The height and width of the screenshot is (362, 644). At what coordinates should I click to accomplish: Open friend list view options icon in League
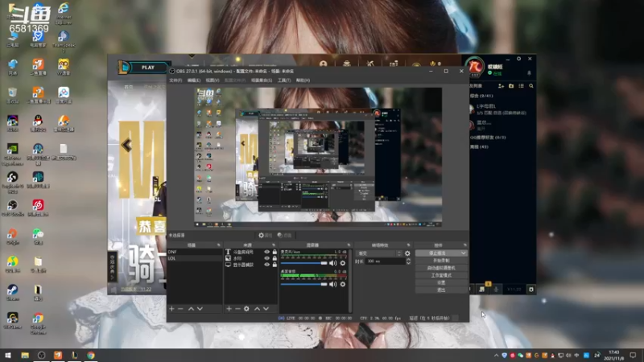(521, 86)
